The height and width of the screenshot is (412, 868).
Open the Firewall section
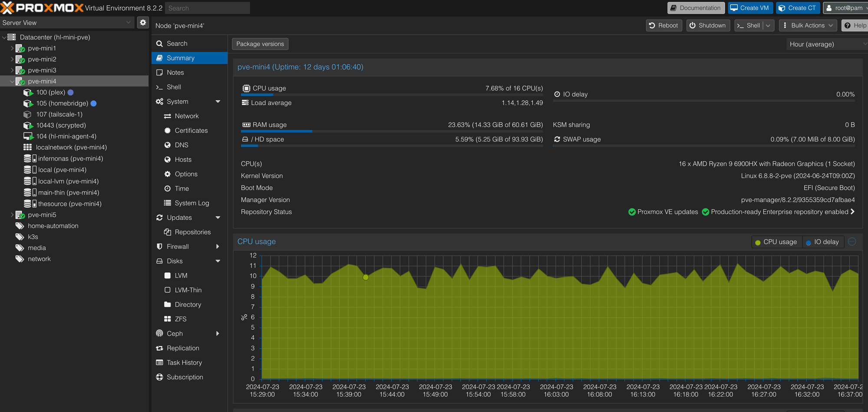point(190,247)
